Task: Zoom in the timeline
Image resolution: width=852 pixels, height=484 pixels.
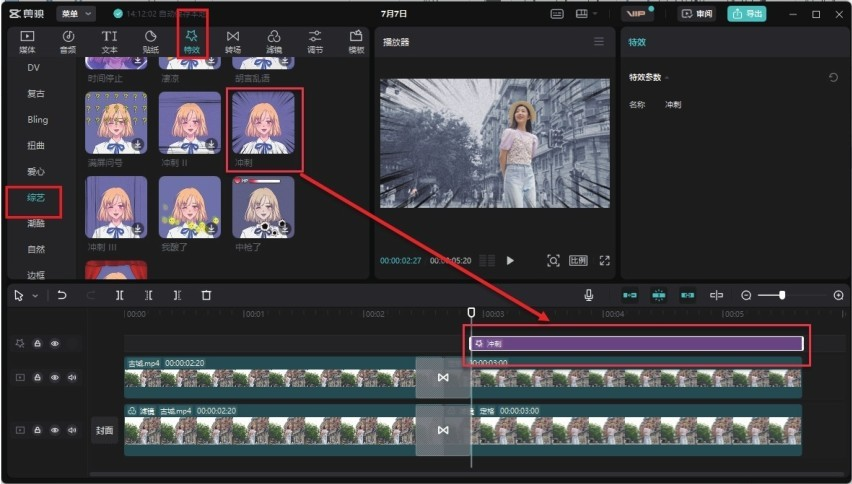Action: pos(838,296)
